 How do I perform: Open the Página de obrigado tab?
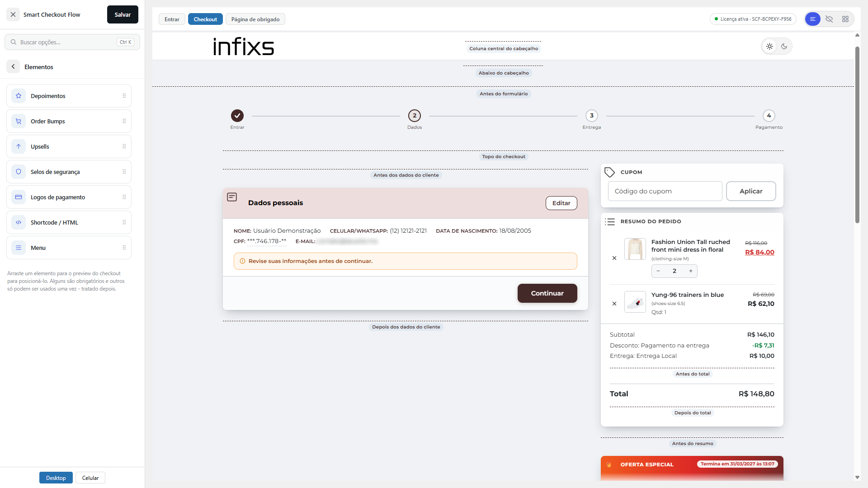click(255, 19)
